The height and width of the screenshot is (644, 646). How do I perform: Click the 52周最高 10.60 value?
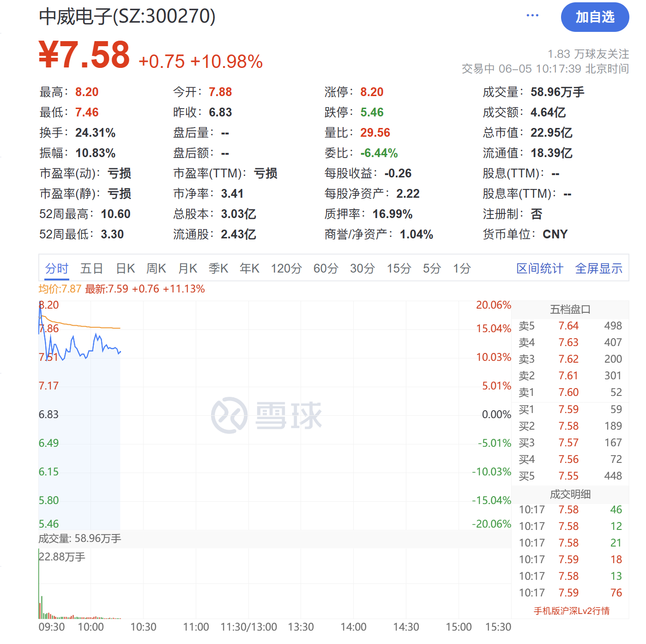click(115, 214)
